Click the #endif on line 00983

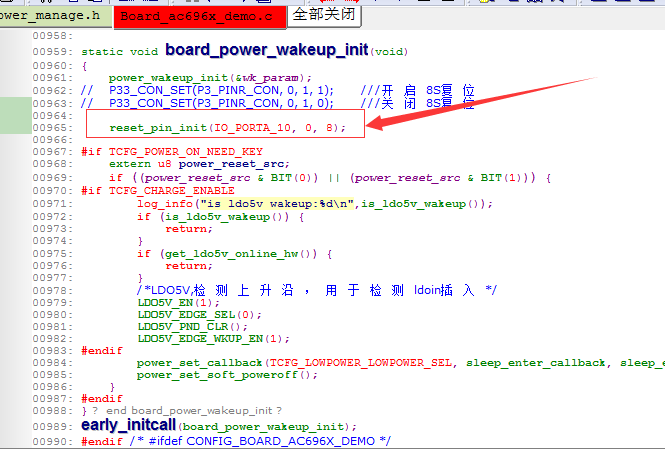[102, 351]
